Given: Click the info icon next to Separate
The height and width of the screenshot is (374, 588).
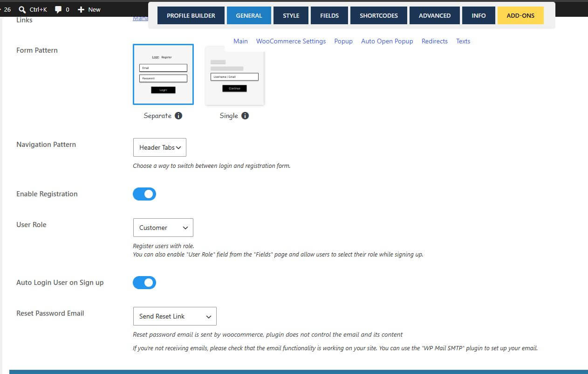Looking at the screenshot, I should (178, 116).
